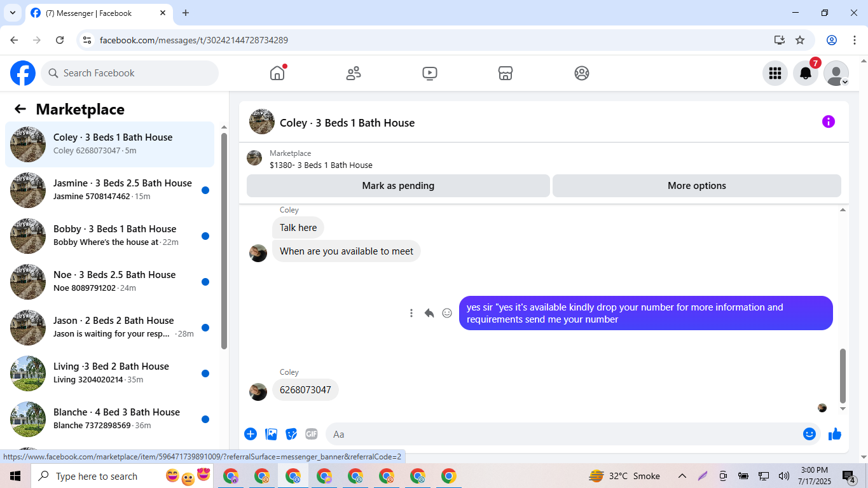Click the "Talk here" message bubble
The image size is (868, 488).
pos(298,228)
